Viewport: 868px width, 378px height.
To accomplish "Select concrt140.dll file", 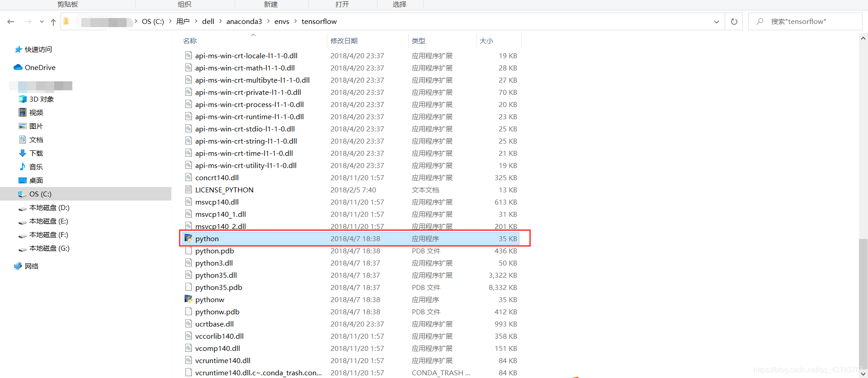I will [x=217, y=177].
